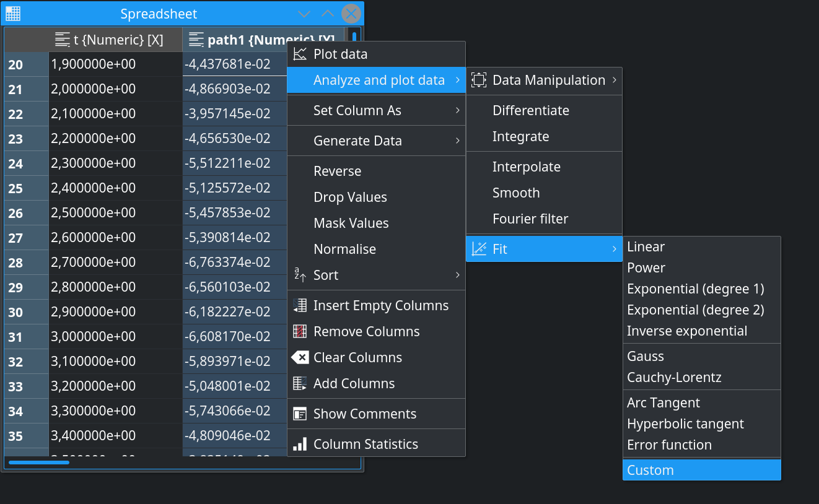Select the Clear Columns icon
819x504 pixels.
[x=300, y=357]
